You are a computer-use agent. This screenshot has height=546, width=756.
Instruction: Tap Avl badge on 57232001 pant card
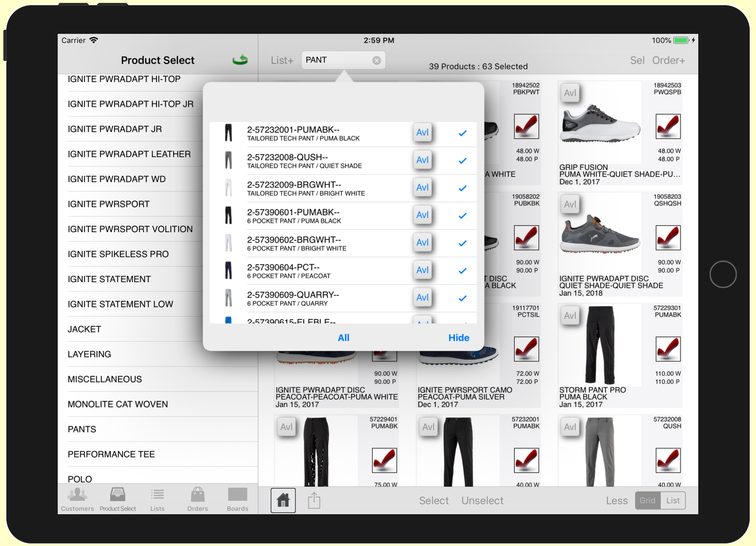pos(428,427)
